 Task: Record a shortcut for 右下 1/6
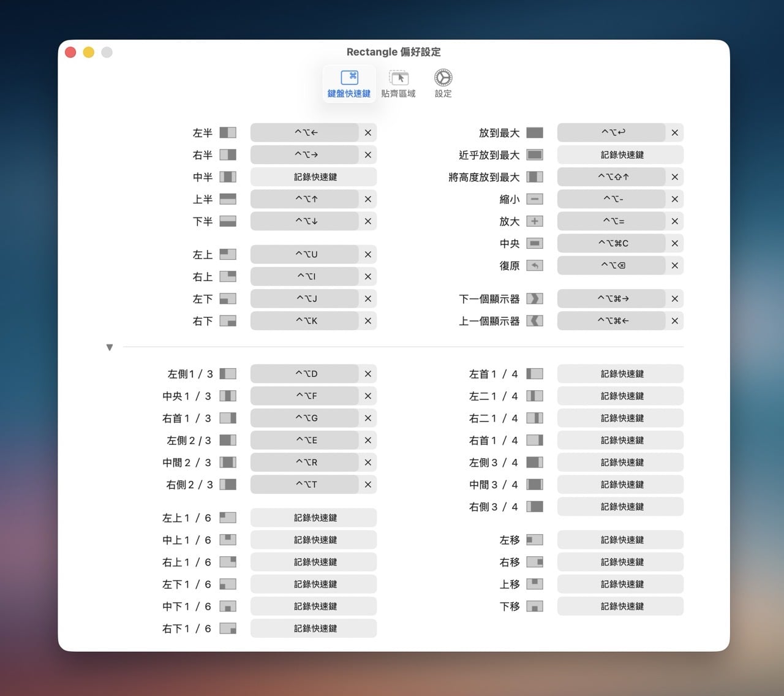tap(314, 629)
